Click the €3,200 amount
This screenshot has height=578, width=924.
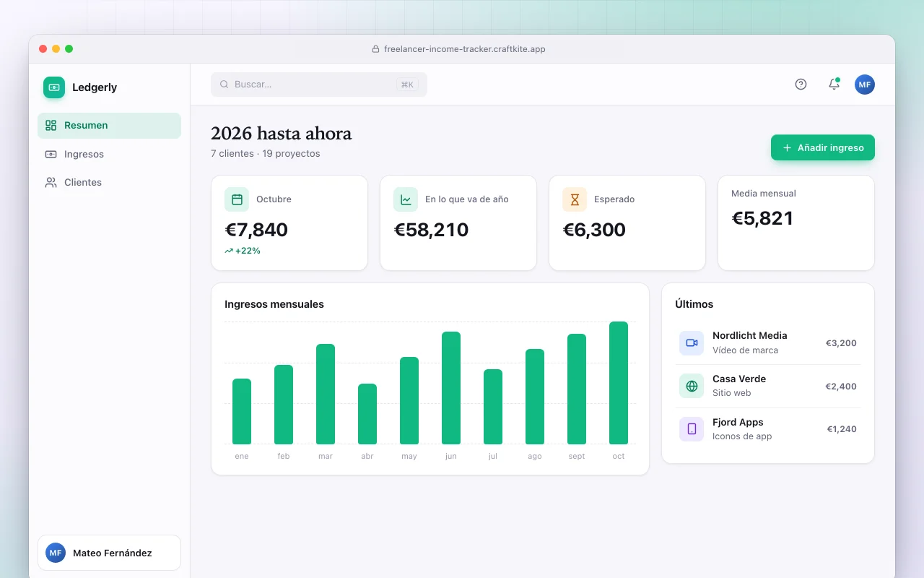point(841,343)
